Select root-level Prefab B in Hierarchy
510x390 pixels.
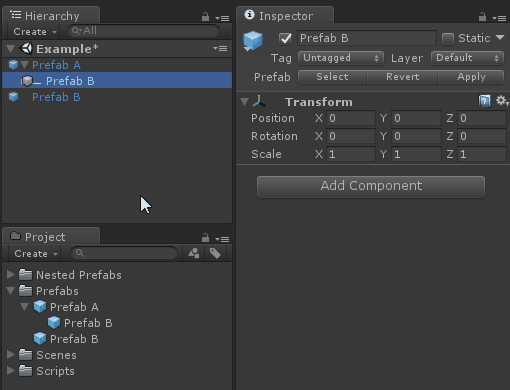click(56, 97)
